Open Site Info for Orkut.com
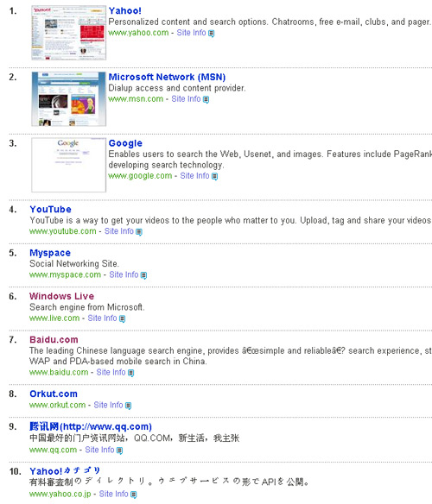This screenshot has height=504, width=432. pyautogui.click(x=109, y=405)
